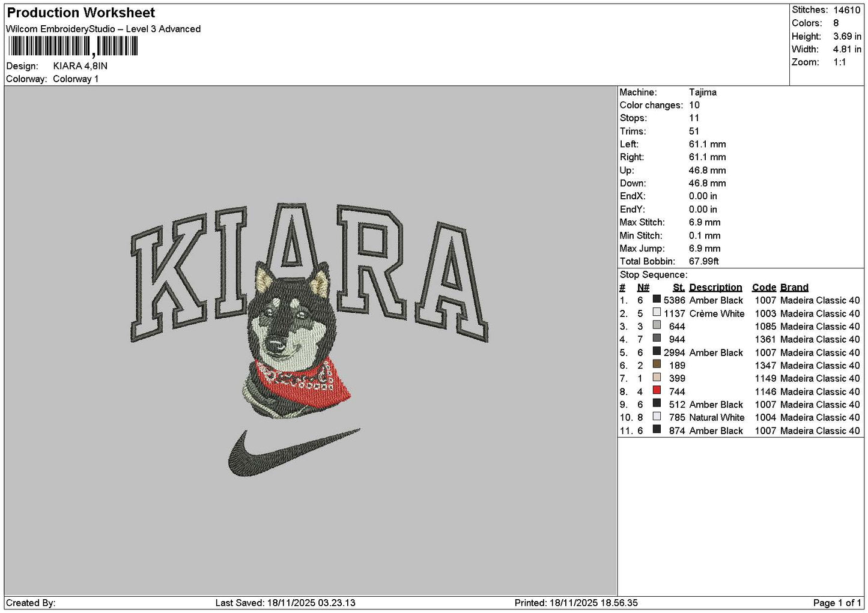Click code 1146 in stop 8
The width and height of the screenshot is (868, 613).
pos(766,391)
